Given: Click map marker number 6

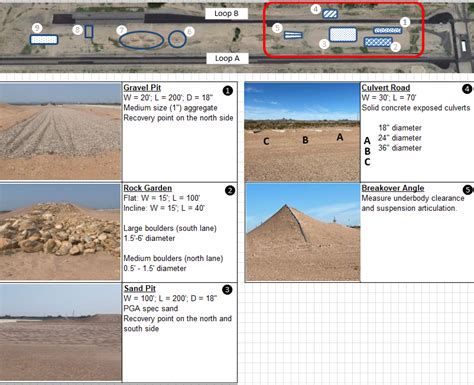Looking at the screenshot, I should pyautogui.click(x=189, y=31).
